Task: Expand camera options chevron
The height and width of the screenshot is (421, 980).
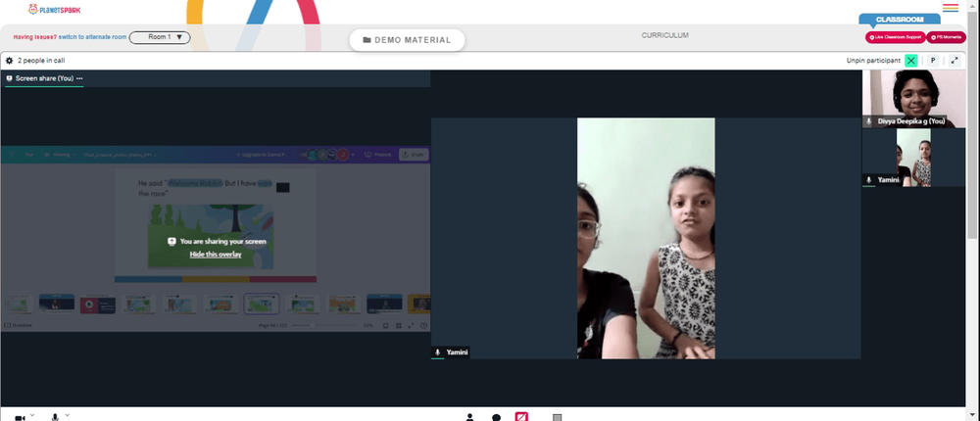Action: coord(32,415)
